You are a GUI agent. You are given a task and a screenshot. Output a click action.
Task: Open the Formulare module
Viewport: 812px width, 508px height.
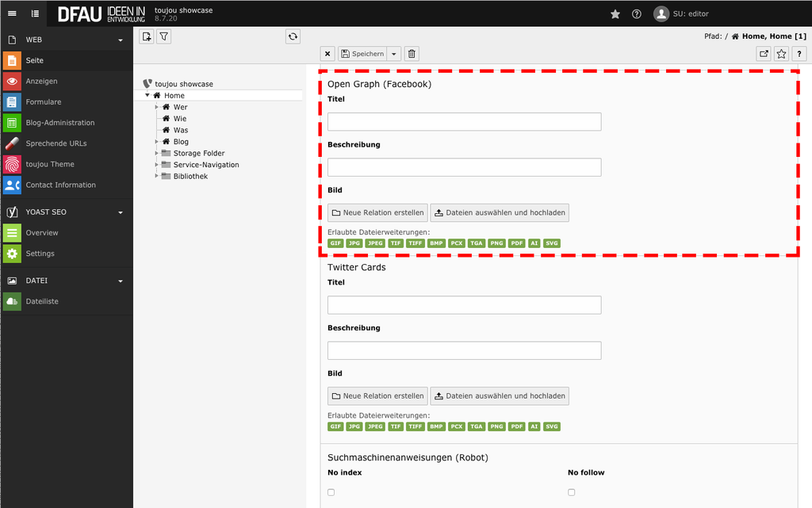coord(67,102)
